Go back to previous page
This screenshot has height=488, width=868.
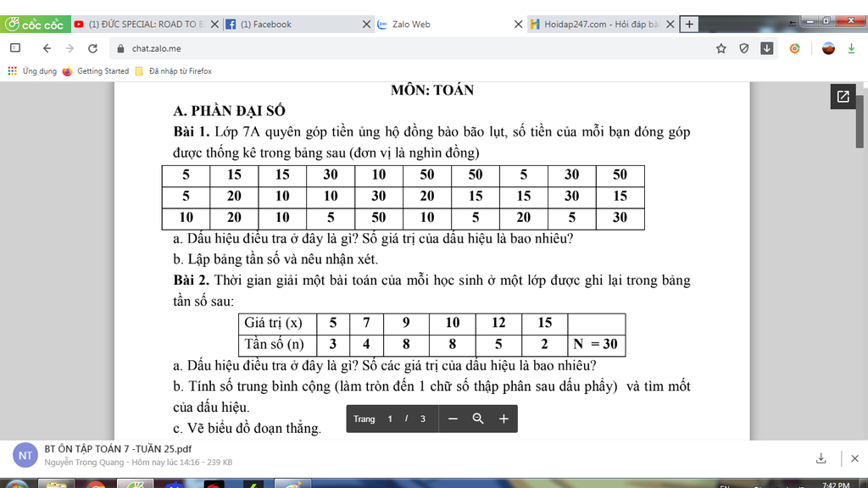pos(47,48)
